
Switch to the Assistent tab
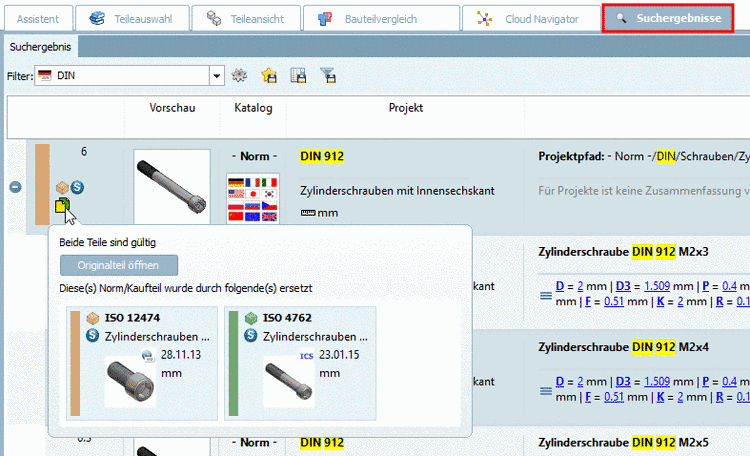(38, 19)
